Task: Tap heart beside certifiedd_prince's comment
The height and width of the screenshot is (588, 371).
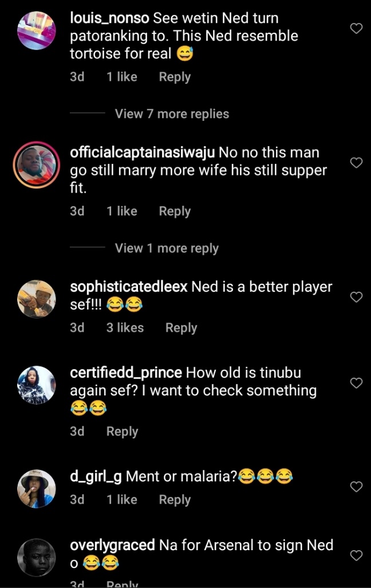Action: (356, 382)
